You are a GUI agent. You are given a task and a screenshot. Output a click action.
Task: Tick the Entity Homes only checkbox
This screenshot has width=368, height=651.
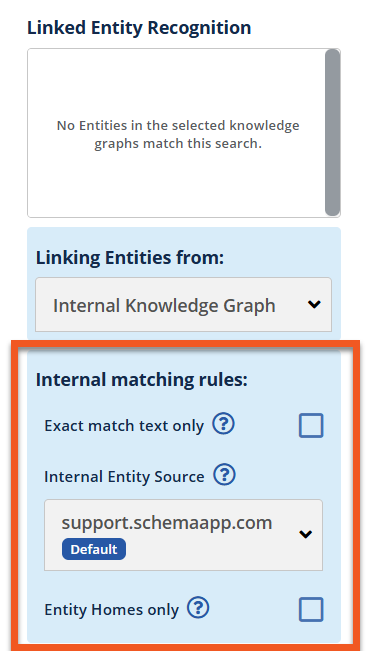point(311,609)
